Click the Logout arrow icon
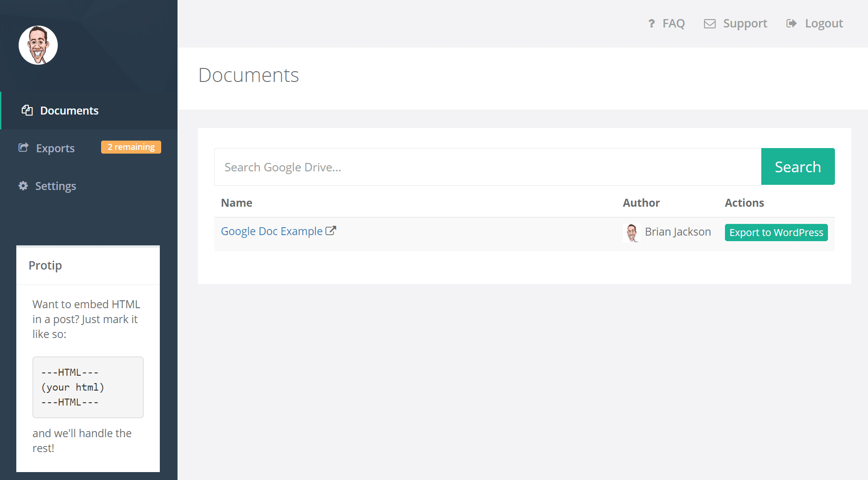 coord(792,23)
